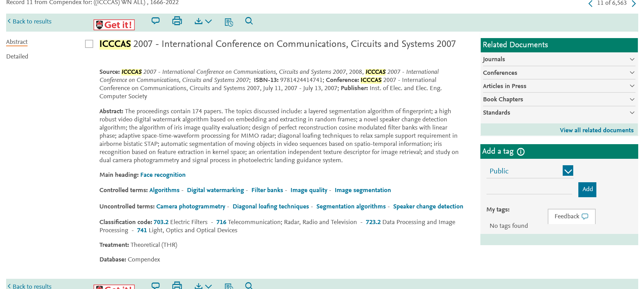The image size is (644, 289).
Task: Click the Segmentation algorithms uncontrolled term
Action: pos(351,206)
